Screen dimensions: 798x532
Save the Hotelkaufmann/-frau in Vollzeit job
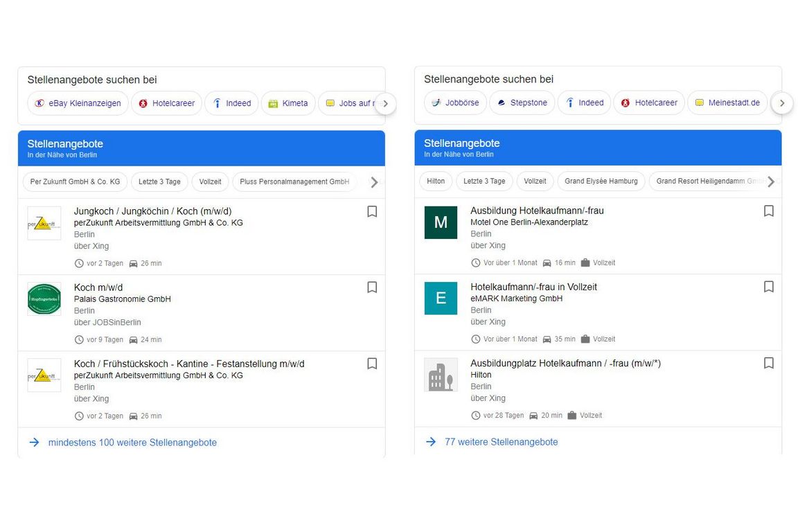click(x=768, y=287)
